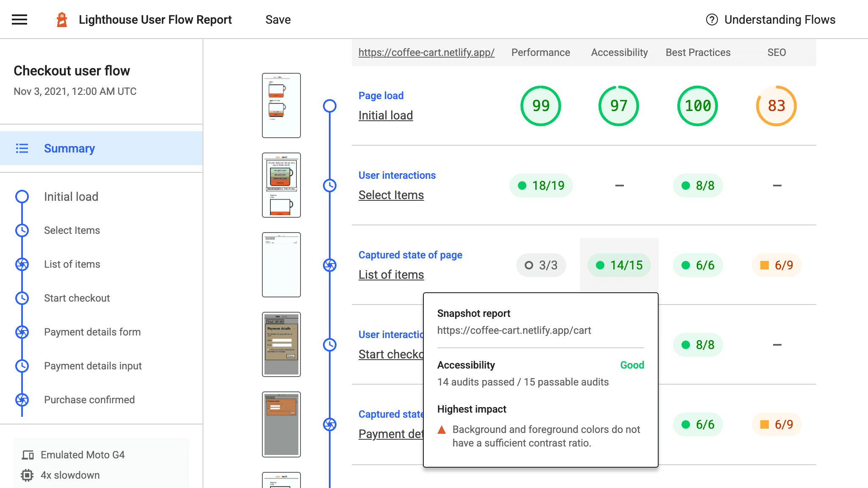
Task: Click the Initial load link in sidebar
Action: tap(71, 196)
